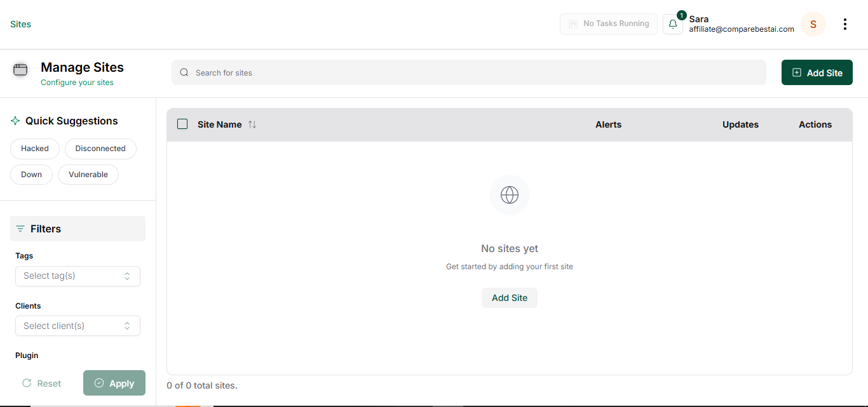Click the Sara avatar circle

tap(813, 24)
